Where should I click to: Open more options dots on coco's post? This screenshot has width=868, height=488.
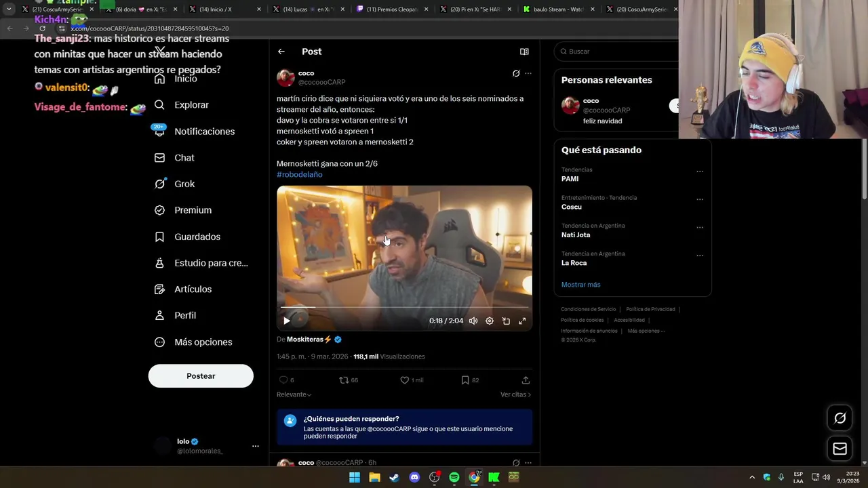coord(528,73)
